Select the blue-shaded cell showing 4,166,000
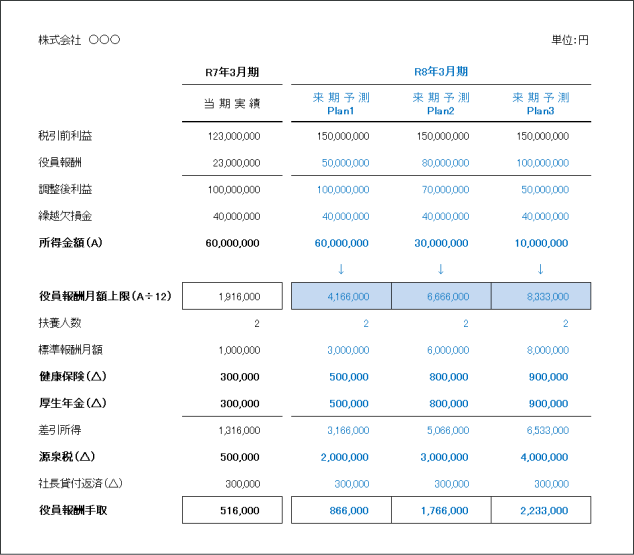This screenshot has height=555, width=634. tap(341, 296)
